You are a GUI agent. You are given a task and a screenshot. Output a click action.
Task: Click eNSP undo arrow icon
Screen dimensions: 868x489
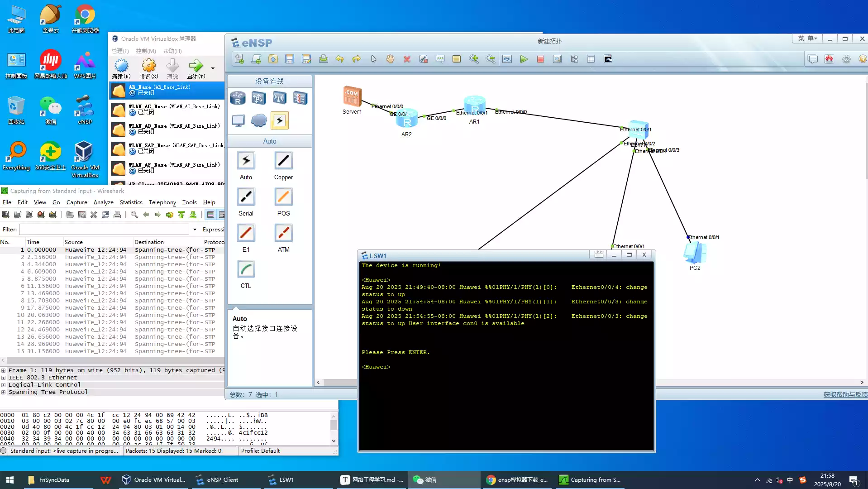(x=340, y=59)
